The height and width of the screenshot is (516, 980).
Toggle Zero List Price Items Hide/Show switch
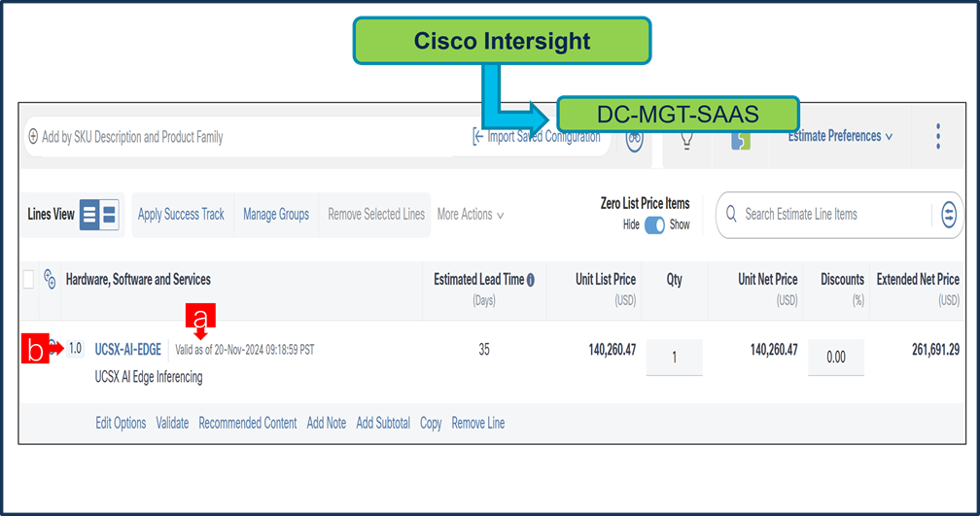click(x=654, y=224)
